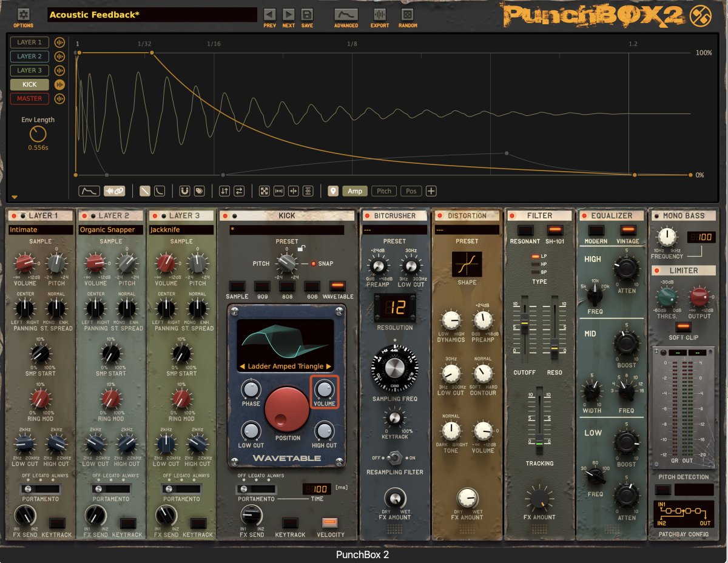Load the previous preset with PREV arrow

point(269,15)
